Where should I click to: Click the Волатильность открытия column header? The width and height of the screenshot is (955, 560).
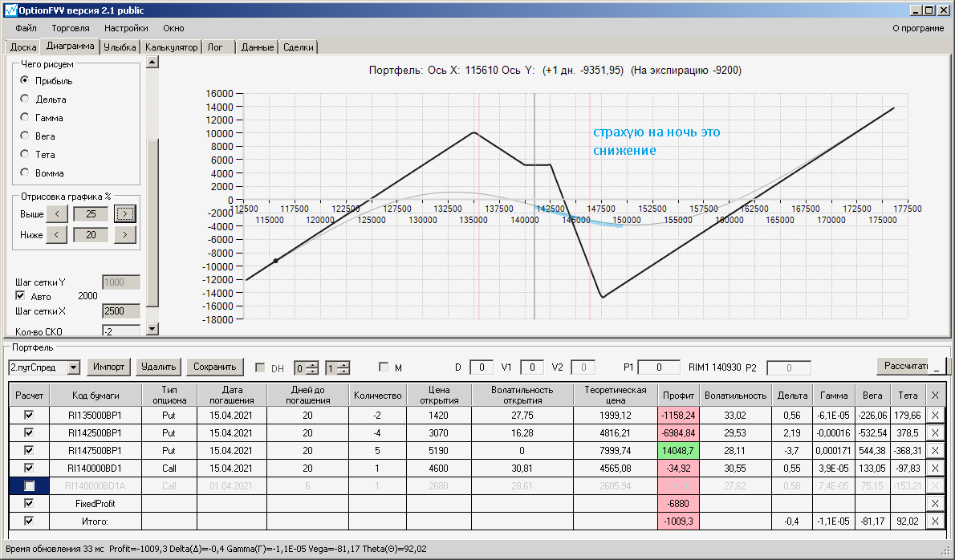pos(522,395)
